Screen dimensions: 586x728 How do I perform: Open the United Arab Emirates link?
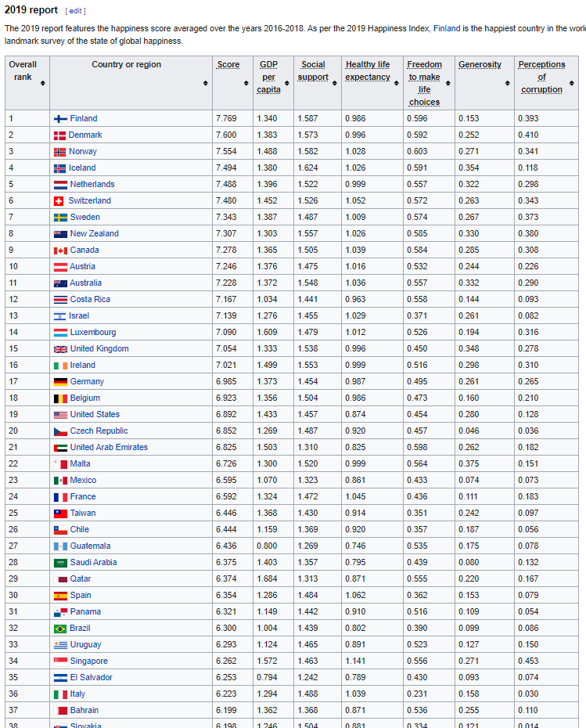tap(109, 448)
